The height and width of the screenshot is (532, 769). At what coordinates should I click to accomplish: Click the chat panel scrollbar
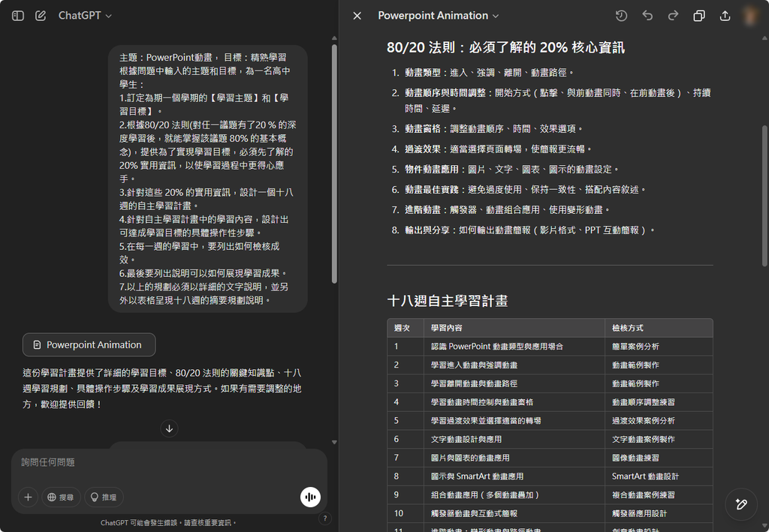pyautogui.click(x=334, y=164)
